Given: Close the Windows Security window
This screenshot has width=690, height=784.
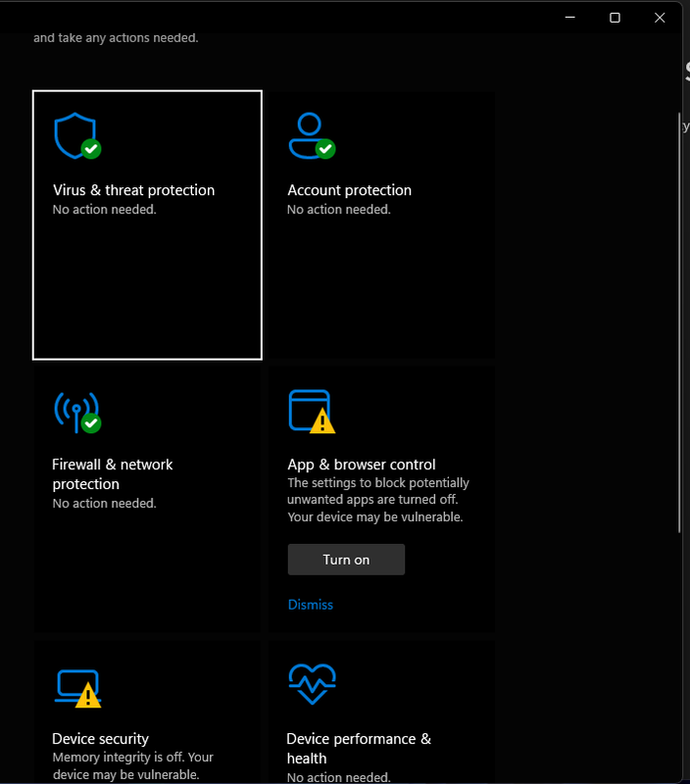Looking at the screenshot, I should (660, 18).
